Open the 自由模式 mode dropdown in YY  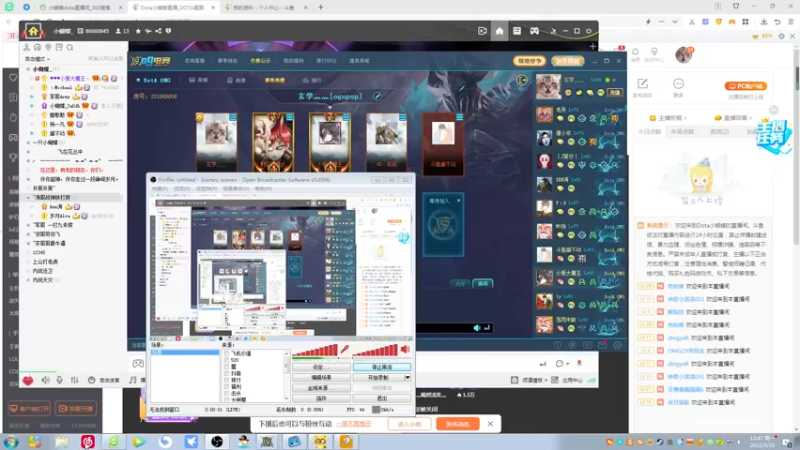click(x=37, y=59)
